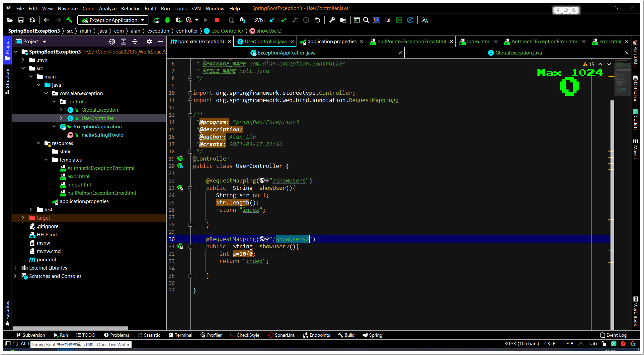Click the SVN commit green checkmark icon
This screenshot has height=355, width=644.
pyautogui.click(x=283, y=20)
